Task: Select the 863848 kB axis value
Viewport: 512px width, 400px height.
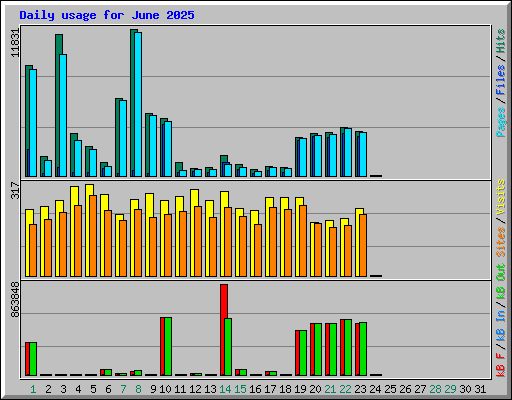Action: 15,300
